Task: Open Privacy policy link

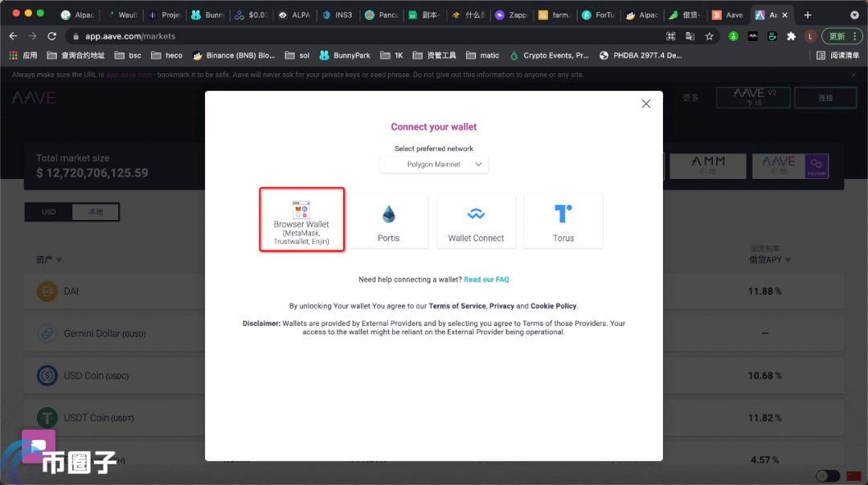Action: click(502, 306)
